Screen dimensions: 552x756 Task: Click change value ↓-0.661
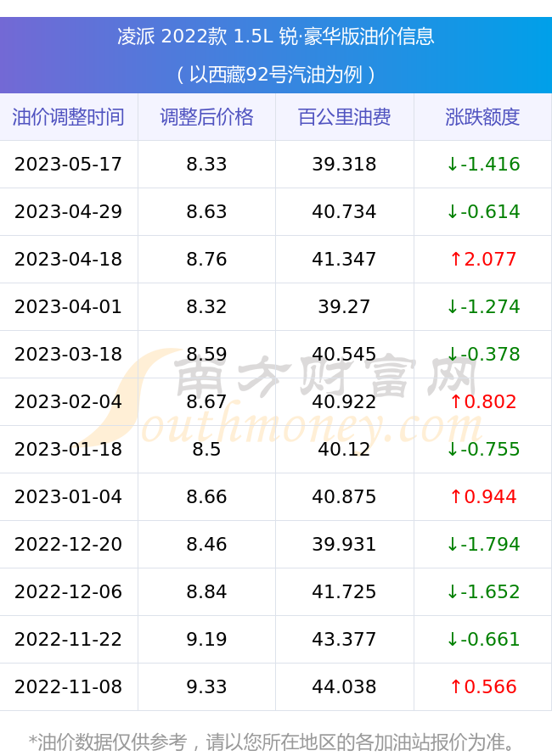(x=483, y=639)
